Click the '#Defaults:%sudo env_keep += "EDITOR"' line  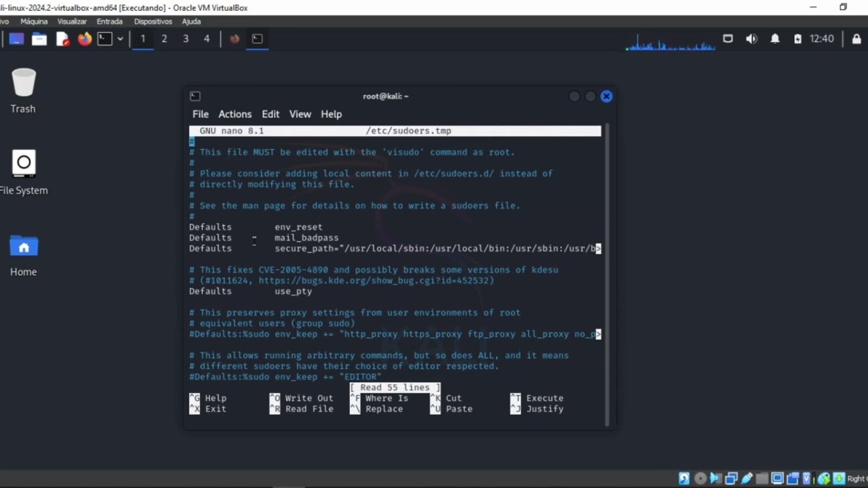pos(285,377)
